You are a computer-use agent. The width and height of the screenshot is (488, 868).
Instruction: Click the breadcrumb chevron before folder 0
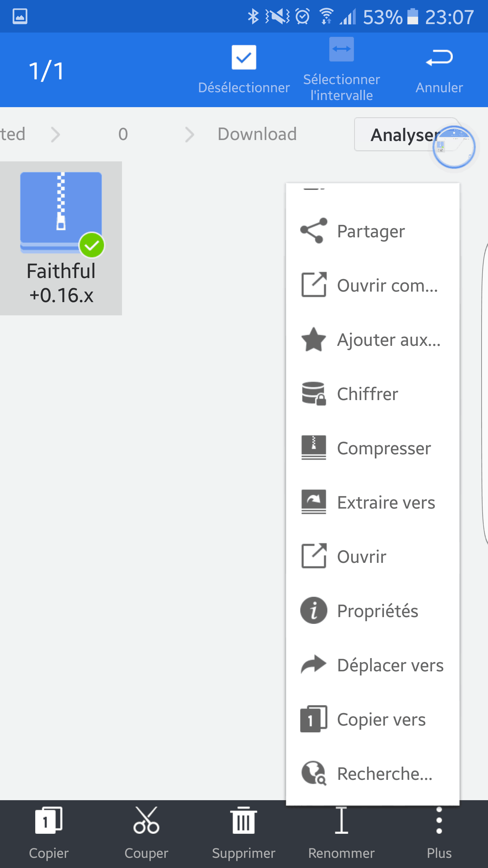[x=56, y=134]
